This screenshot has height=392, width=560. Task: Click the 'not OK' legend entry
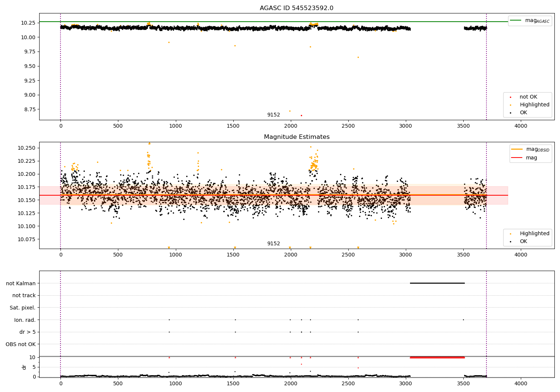pyautogui.click(x=528, y=97)
